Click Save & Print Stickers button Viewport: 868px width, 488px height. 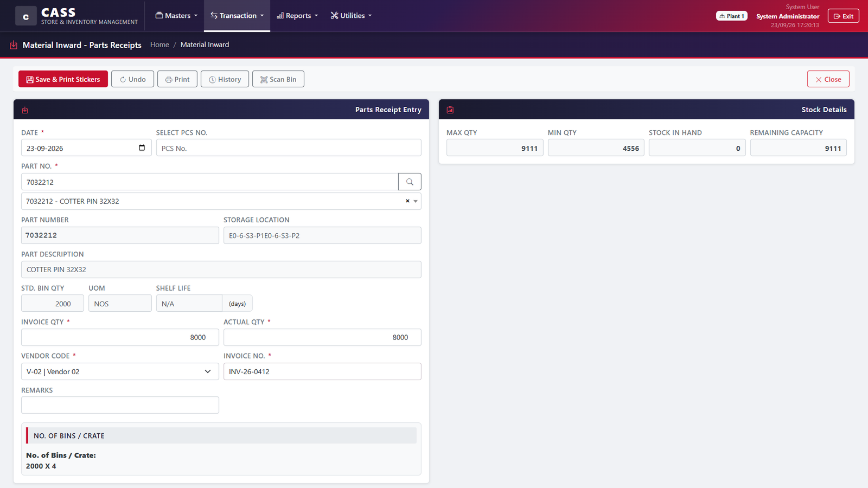(x=63, y=79)
